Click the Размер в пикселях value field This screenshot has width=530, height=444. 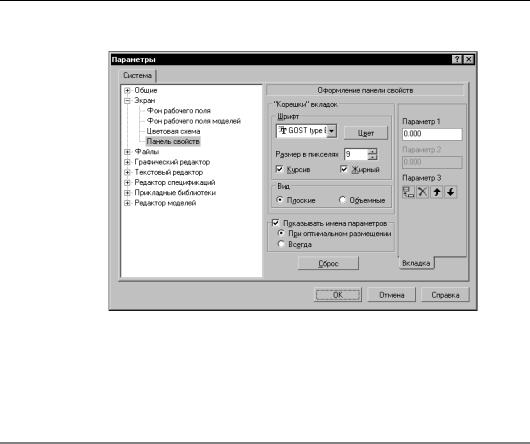356,154
